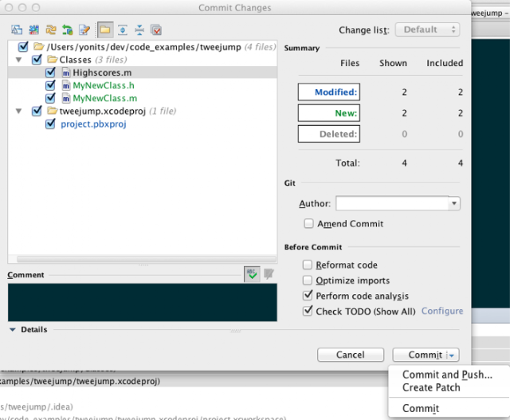Image resolution: width=510 pixels, height=420 pixels.
Task: Uncheck the MyNewClass.m checkbox
Action: 50,98
